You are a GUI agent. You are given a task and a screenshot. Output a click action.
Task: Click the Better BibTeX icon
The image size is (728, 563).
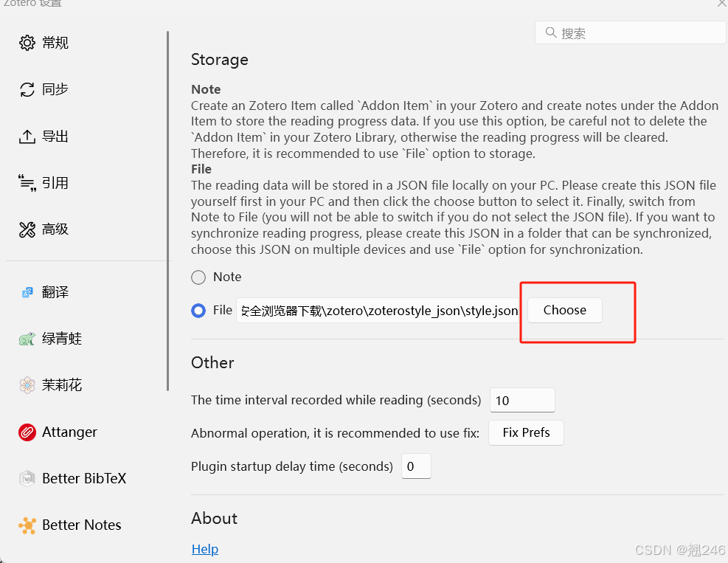pos(27,478)
